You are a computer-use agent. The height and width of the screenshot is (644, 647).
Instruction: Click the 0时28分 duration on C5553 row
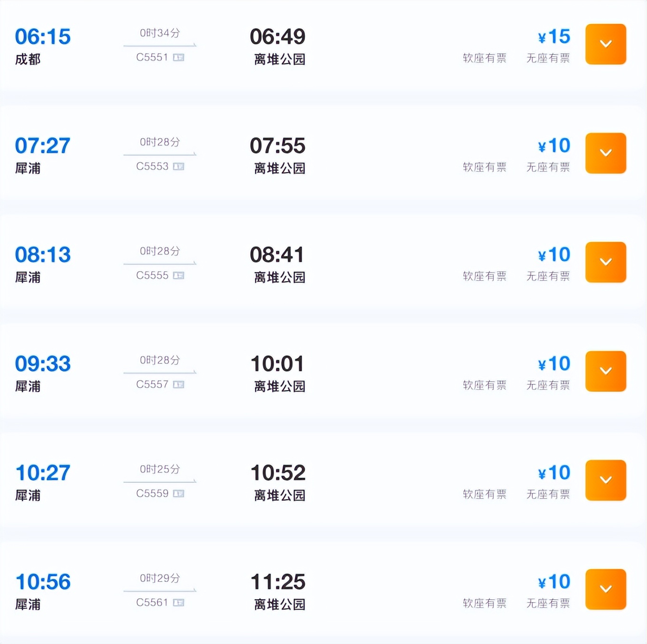pyautogui.click(x=160, y=142)
